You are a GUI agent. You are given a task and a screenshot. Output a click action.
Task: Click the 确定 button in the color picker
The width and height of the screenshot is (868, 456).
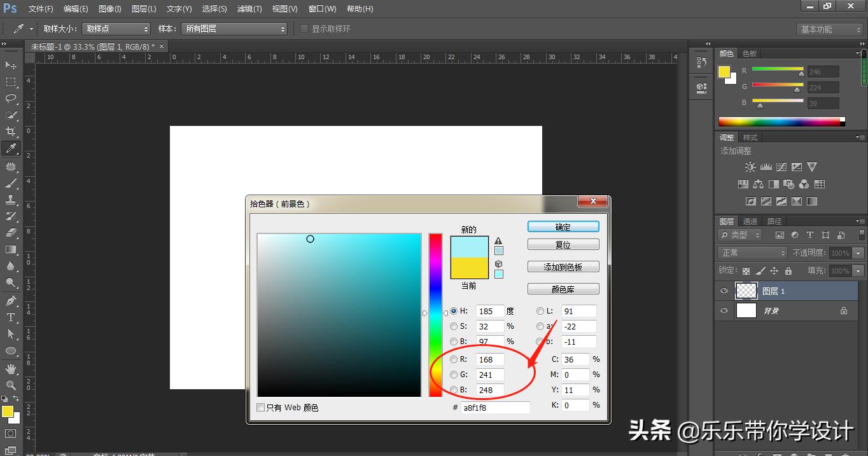tap(563, 226)
